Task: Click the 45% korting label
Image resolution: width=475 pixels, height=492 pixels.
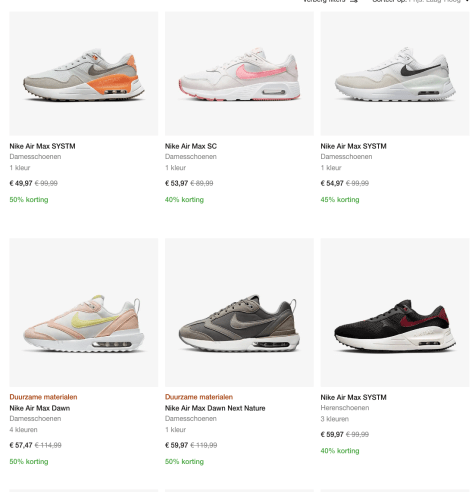Action: [340, 200]
